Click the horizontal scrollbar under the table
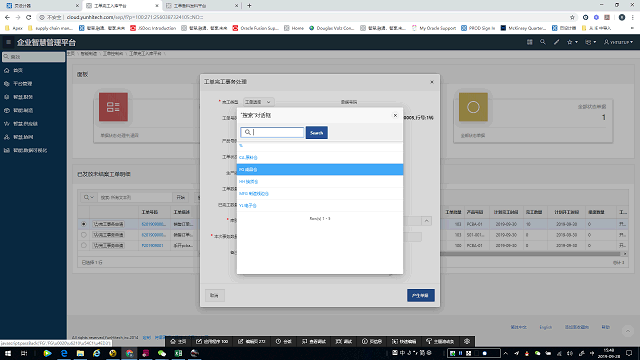The height and width of the screenshot is (360, 640). (x=531, y=253)
